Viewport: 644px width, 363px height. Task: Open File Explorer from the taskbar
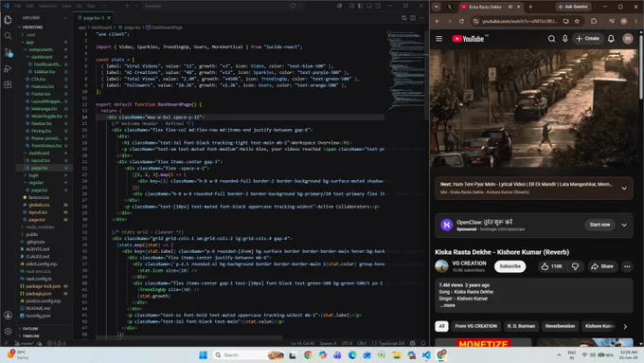coord(396,354)
